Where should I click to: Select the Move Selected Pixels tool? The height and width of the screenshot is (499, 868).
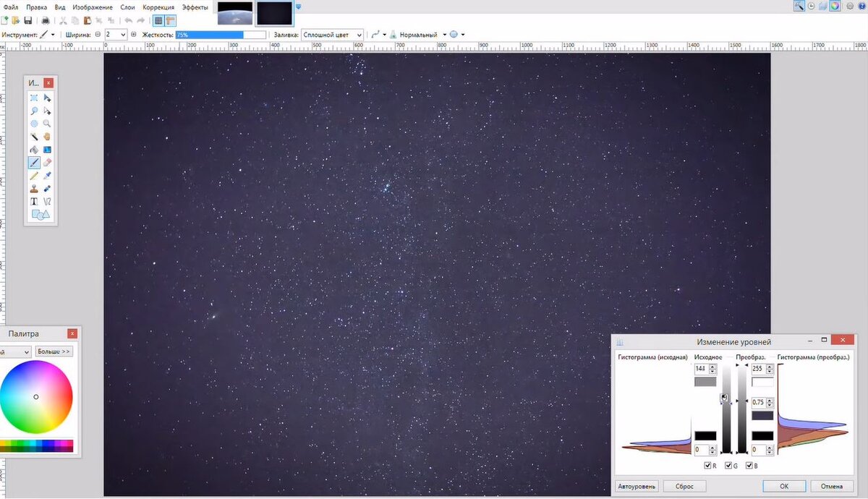(47, 98)
